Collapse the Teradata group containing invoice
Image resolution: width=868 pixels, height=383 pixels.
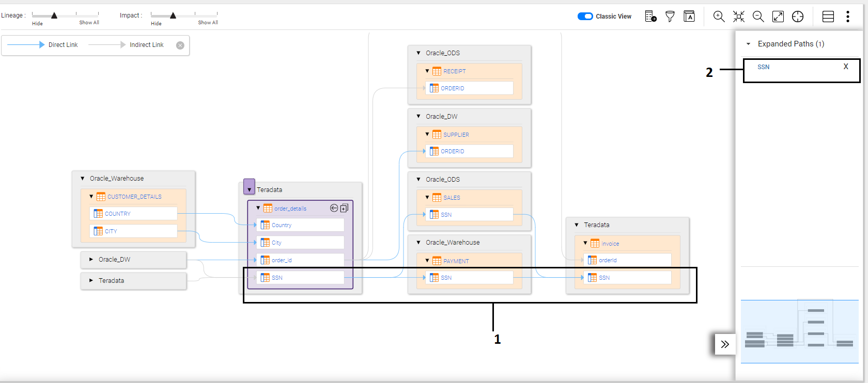[577, 225]
